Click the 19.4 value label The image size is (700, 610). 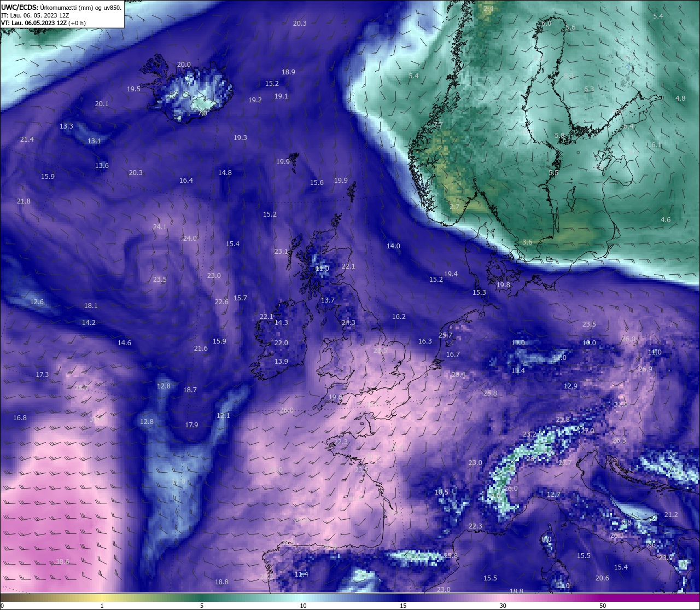coord(451,274)
